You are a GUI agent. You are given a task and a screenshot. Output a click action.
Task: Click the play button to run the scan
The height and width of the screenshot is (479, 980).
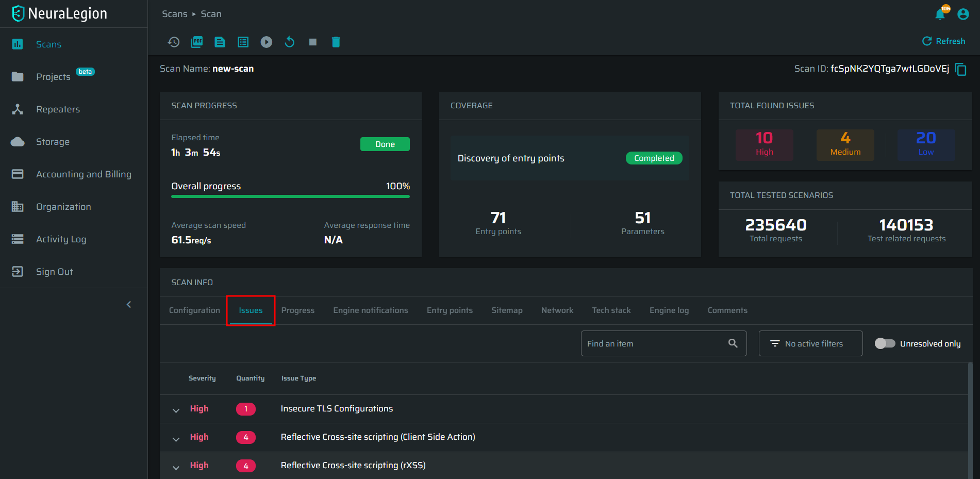coord(267,42)
